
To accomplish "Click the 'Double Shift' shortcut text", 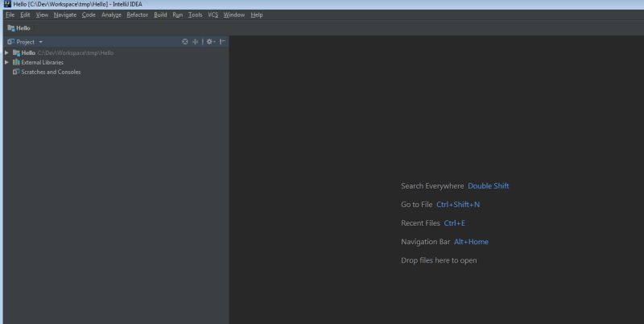I will pyautogui.click(x=489, y=186).
